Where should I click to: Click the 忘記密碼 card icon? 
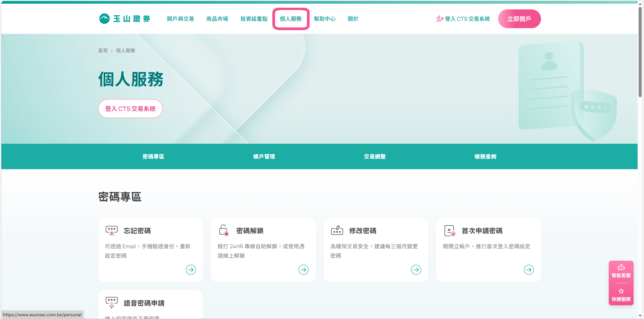(x=112, y=231)
